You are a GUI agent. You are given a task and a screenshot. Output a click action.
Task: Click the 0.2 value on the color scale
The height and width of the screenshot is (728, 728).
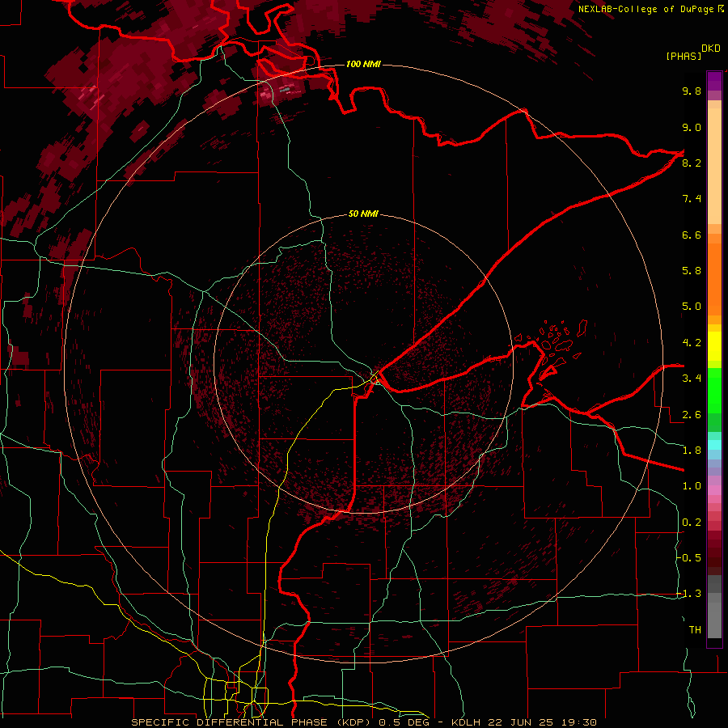tap(692, 523)
